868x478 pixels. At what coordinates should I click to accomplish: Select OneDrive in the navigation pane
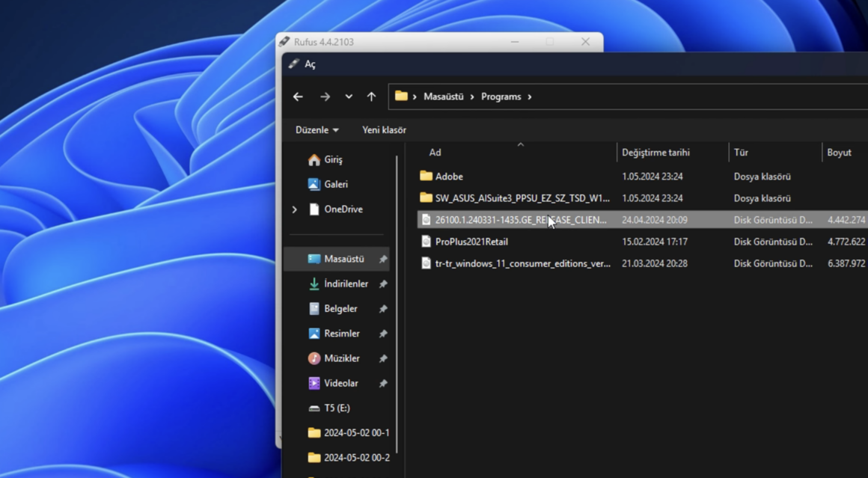point(343,209)
